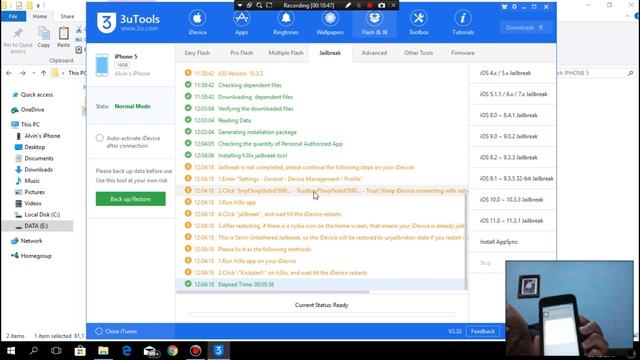Open the taskbar search icon
This screenshot has width=640, height=360.
(x=34, y=351)
